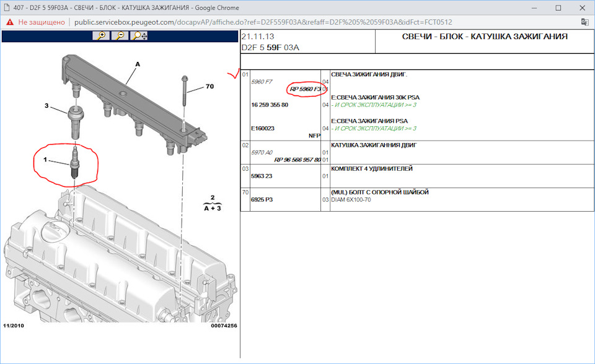595x364 pixels.
Task: Click heading 'СВЕЧИ - БЛОК - КАТУШКА ЗАЖИГАНИЯ'
Action: click(x=485, y=37)
